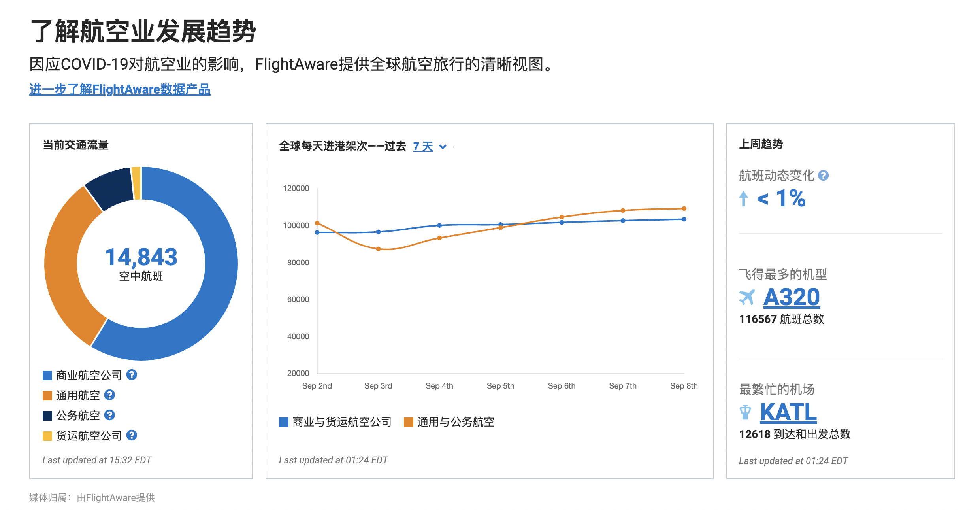Click the control tower icon beside KATL
The image size is (980, 510).
[x=745, y=412]
